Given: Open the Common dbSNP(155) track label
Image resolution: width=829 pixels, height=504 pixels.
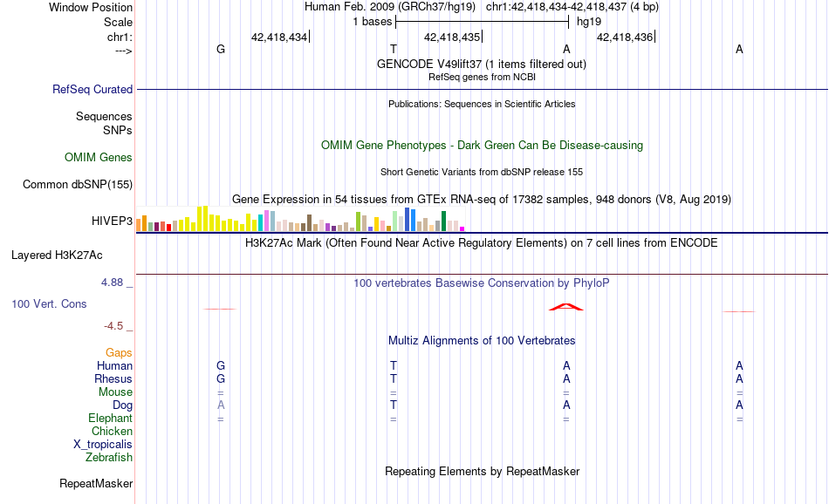Looking at the screenshot, I should tap(77, 184).
